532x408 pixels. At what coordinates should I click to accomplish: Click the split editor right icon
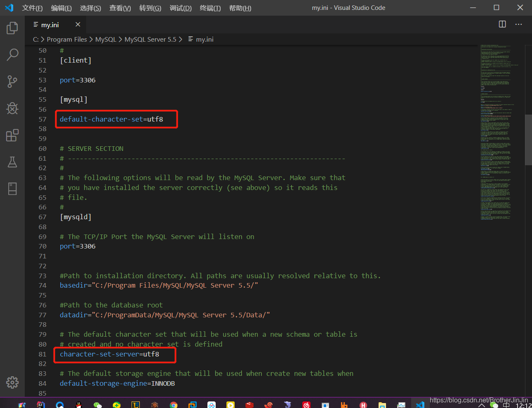(502, 24)
